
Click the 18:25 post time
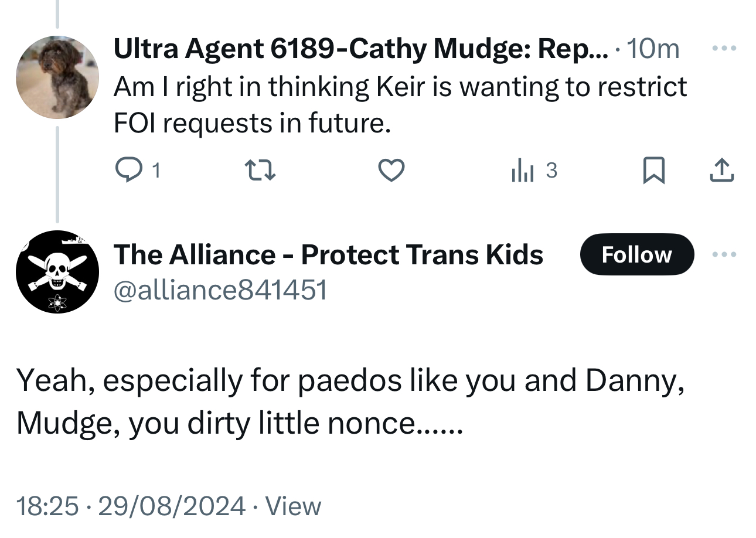47,506
